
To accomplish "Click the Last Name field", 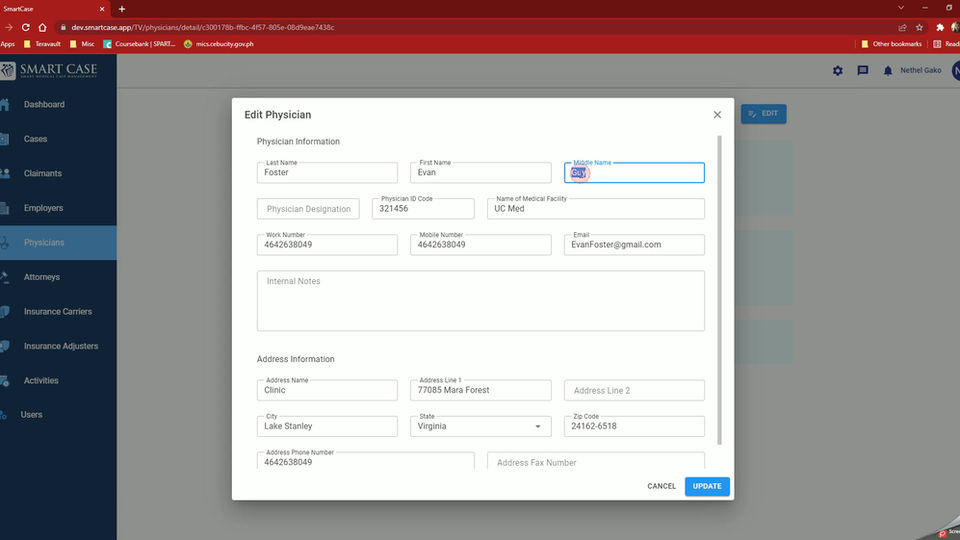I will coord(327,173).
